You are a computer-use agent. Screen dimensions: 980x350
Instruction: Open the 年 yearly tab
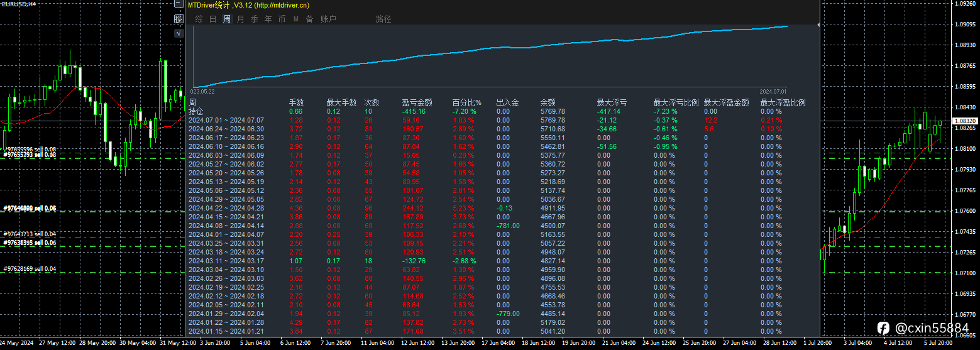click(x=268, y=19)
